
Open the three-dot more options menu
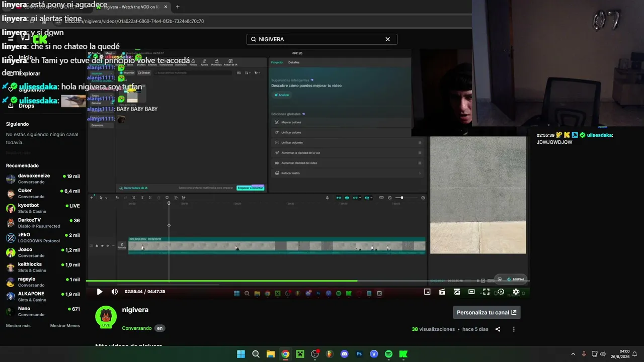click(x=514, y=329)
